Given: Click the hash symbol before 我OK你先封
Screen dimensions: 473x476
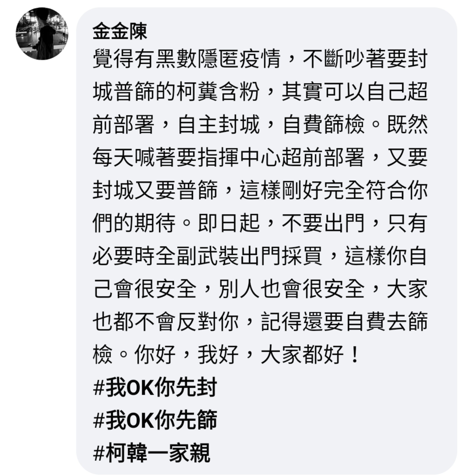Looking at the screenshot, I should (x=99, y=387).
